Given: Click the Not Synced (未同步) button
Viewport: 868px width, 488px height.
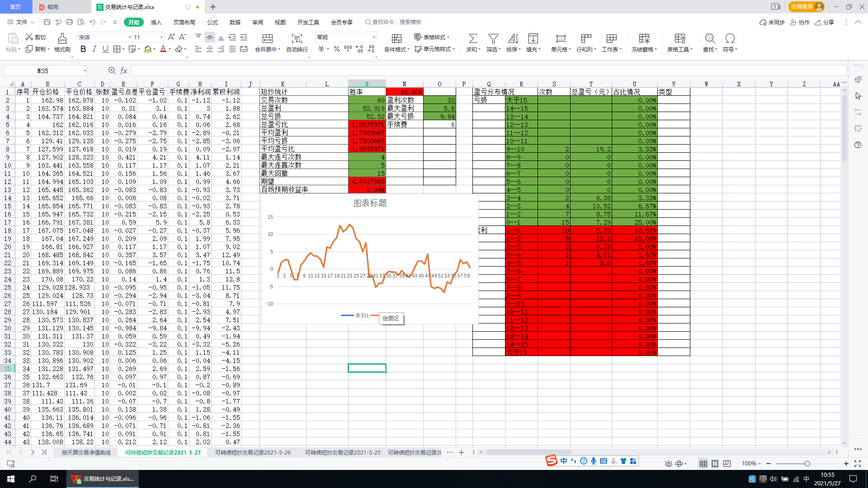Looking at the screenshot, I should [x=772, y=22].
